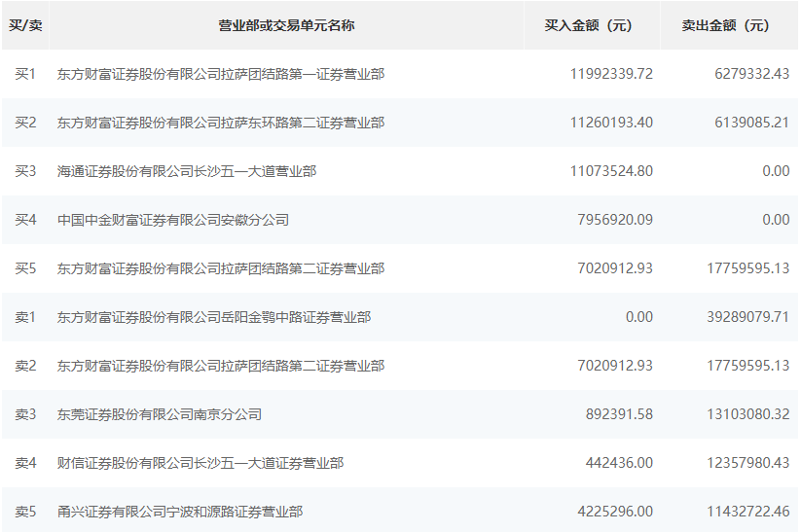This screenshot has height=532, width=801.
Task: Select 海通证券 长沙五一大道营业部 name
Action: 187,171
